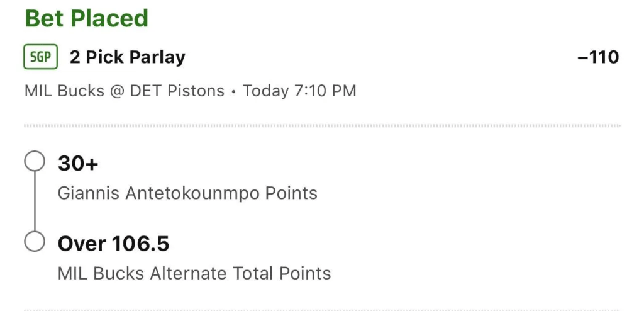Select the status circle beside Over 106.5
This screenshot has height=311, width=644.
(x=35, y=242)
